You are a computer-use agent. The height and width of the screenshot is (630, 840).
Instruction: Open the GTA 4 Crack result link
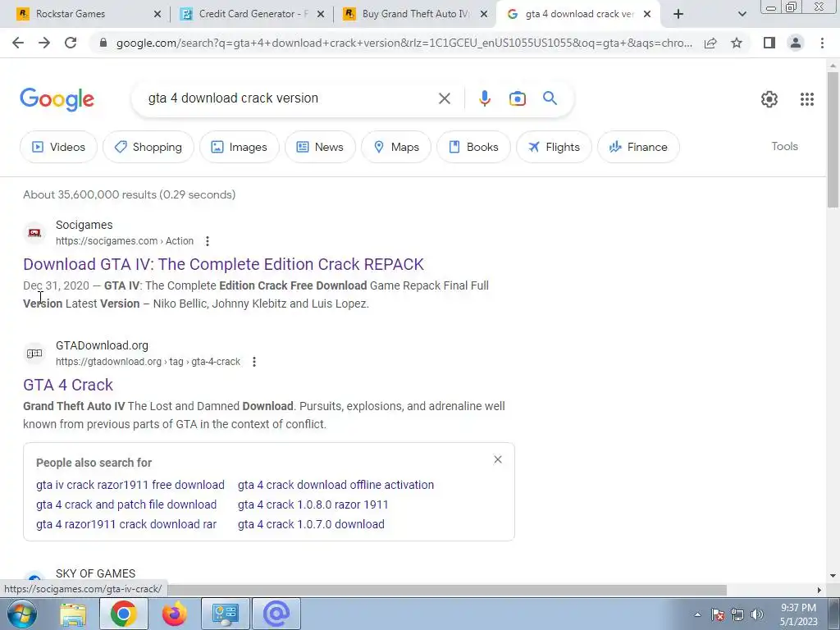(68, 385)
